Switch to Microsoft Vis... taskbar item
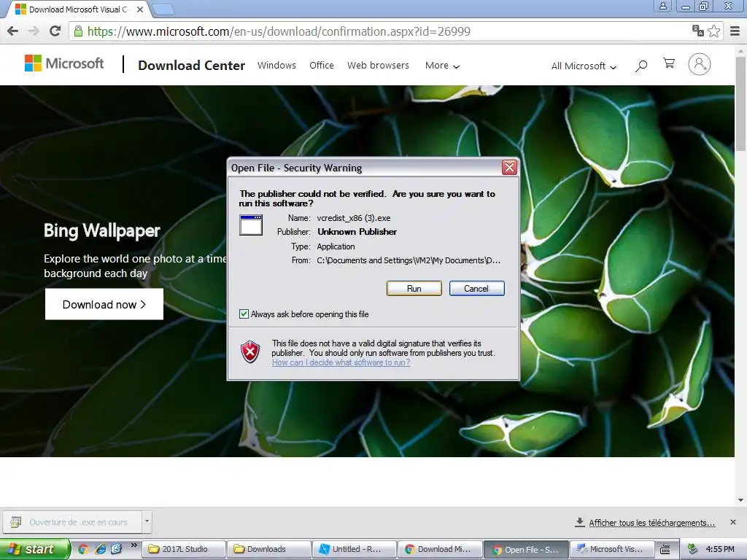Viewport: 747px width, 560px height. coord(612,549)
